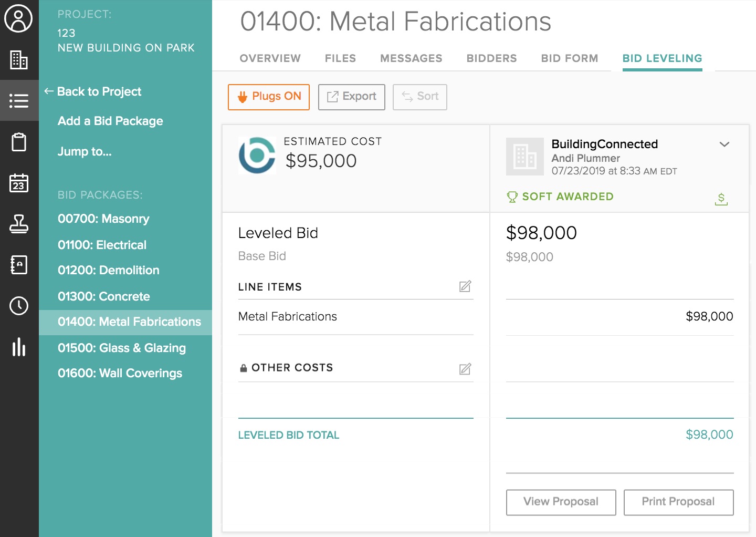The image size is (756, 537).
Task: Click the Export button
Action: [x=352, y=97]
